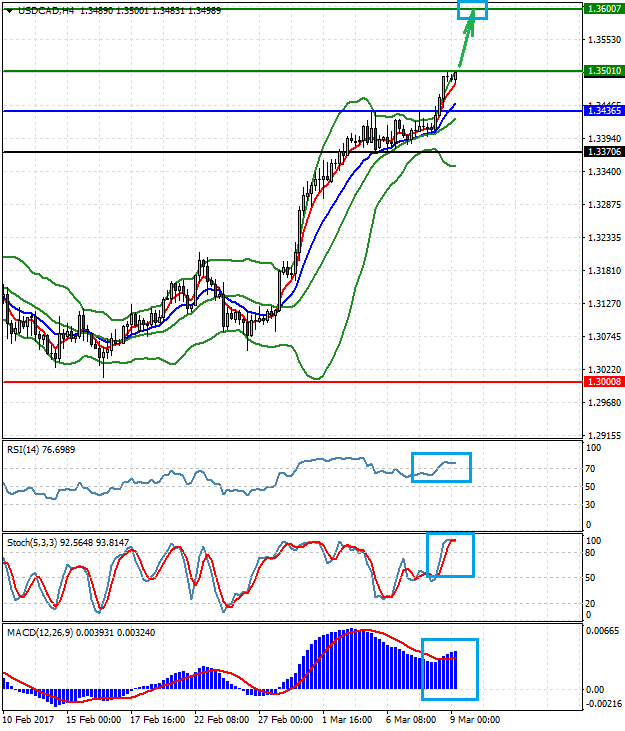Click the USDCAD,H4 chart title text

[38, 10]
